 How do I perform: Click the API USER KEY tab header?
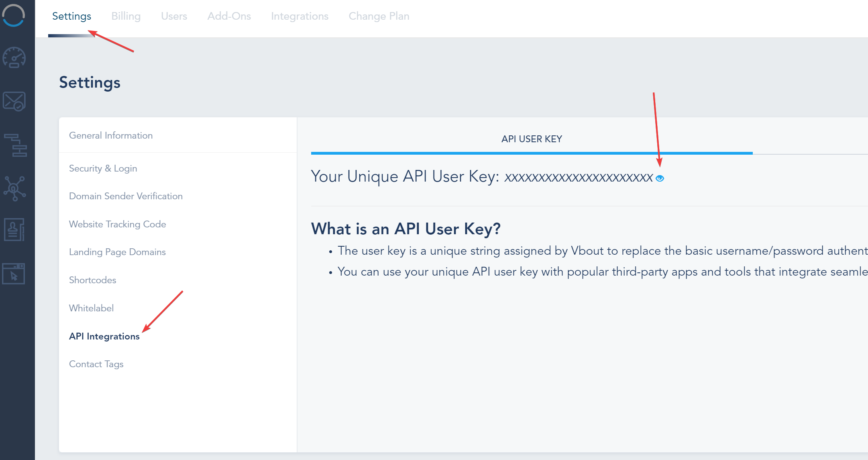click(532, 139)
